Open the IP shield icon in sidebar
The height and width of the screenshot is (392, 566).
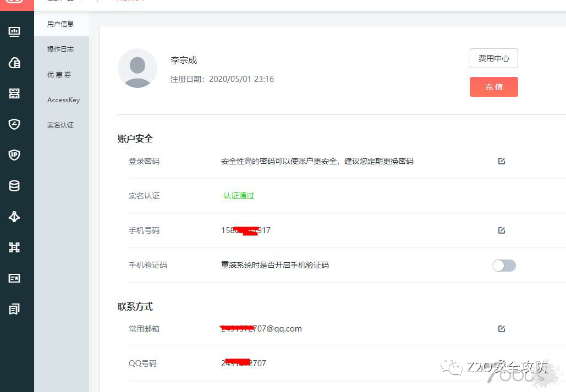click(14, 155)
